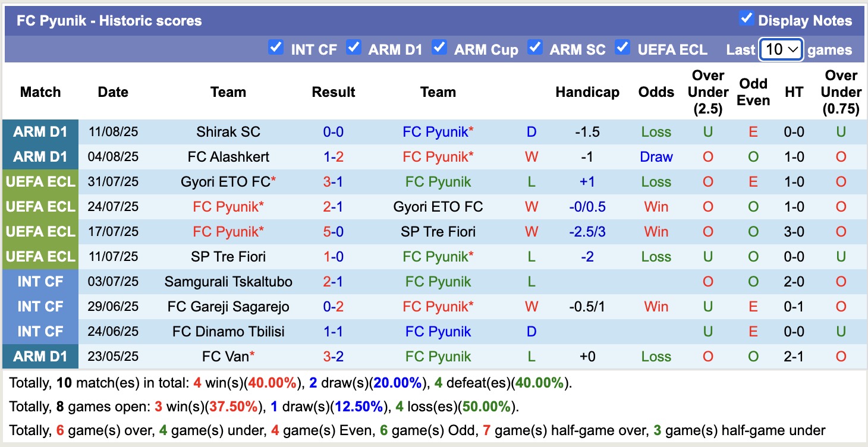Click the INT CF badge for FC Dinamo Tbilisi match

[x=40, y=332]
